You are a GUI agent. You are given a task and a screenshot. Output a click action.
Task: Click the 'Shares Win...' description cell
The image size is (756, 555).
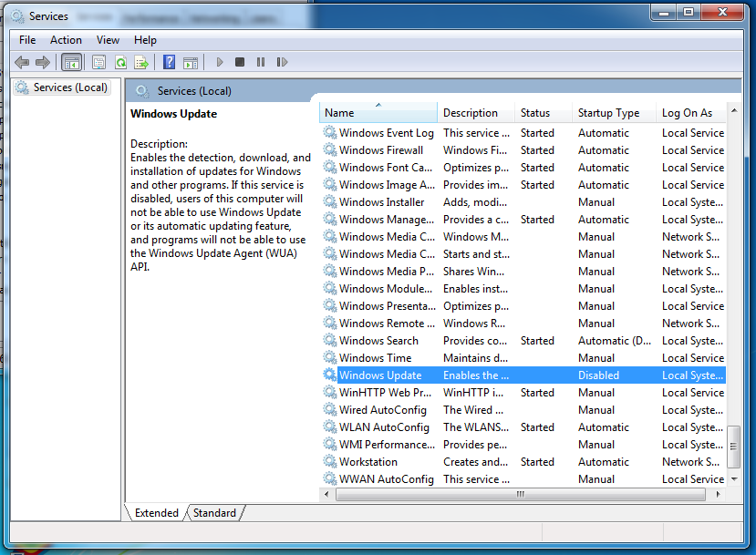(474, 272)
